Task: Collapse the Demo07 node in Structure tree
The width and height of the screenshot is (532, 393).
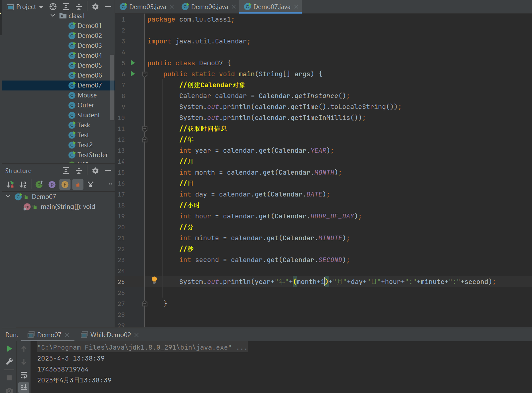Action: [8, 196]
